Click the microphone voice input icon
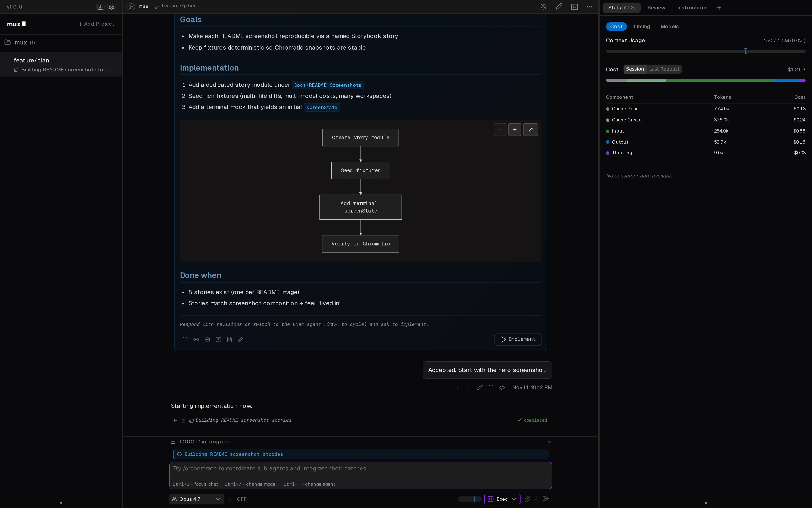The image size is (812, 508). 536,499
